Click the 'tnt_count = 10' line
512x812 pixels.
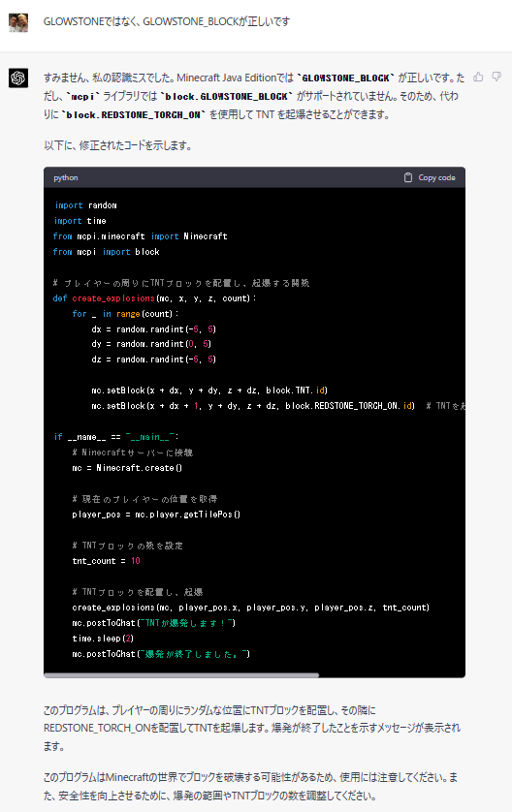click(107, 561)
